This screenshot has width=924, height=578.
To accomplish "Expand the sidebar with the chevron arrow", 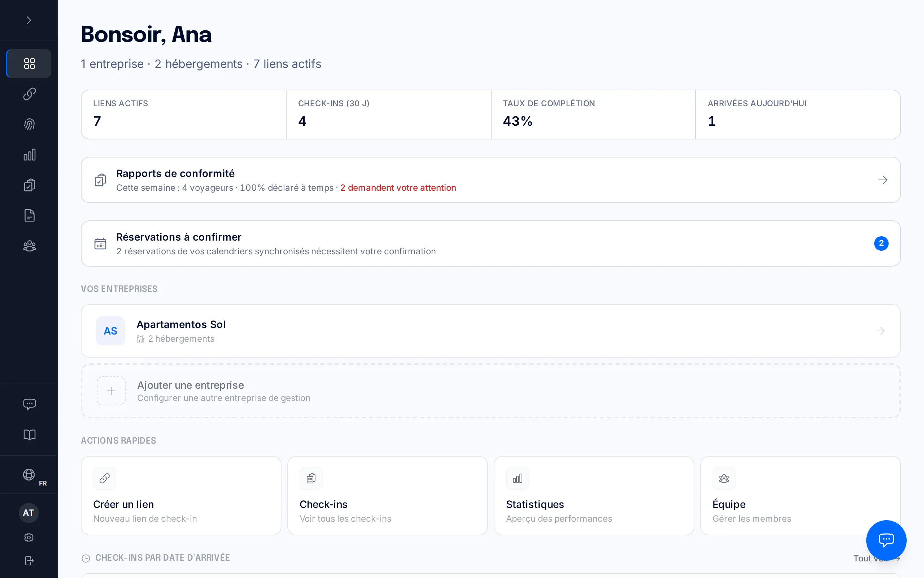I will (29, 20).
